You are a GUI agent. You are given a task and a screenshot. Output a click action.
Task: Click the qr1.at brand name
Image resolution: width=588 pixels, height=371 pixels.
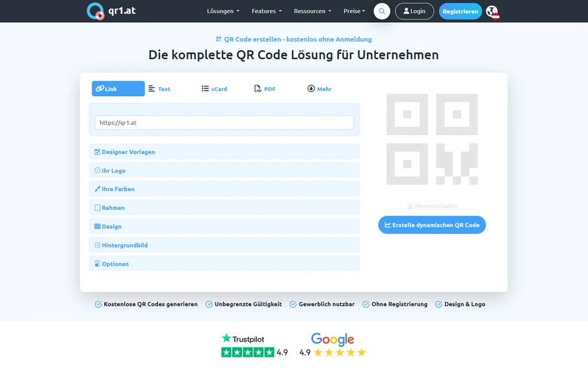coord(122,11)
